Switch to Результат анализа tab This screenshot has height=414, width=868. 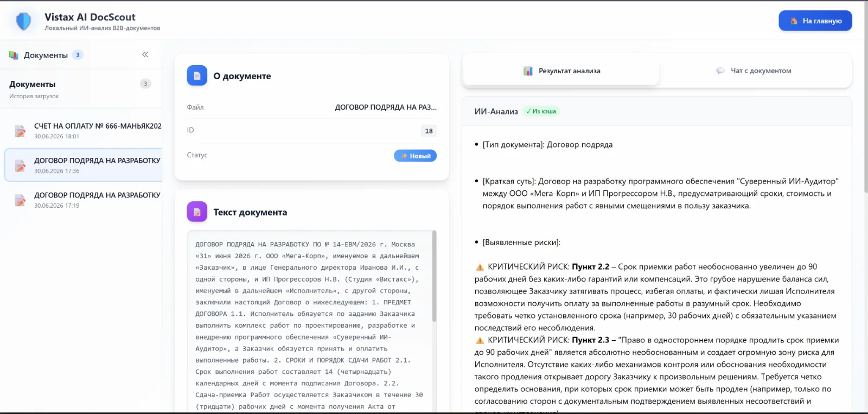tap(561, 71)
